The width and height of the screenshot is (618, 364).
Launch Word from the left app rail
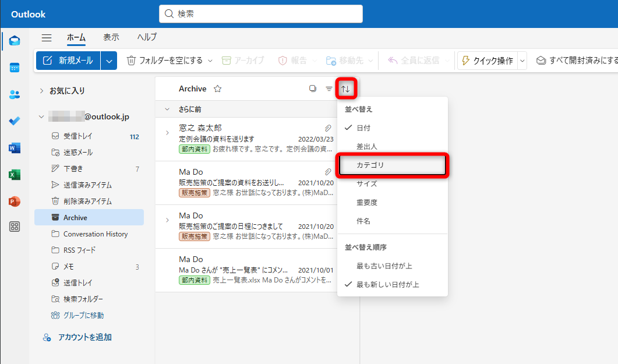tap(13, 148)
